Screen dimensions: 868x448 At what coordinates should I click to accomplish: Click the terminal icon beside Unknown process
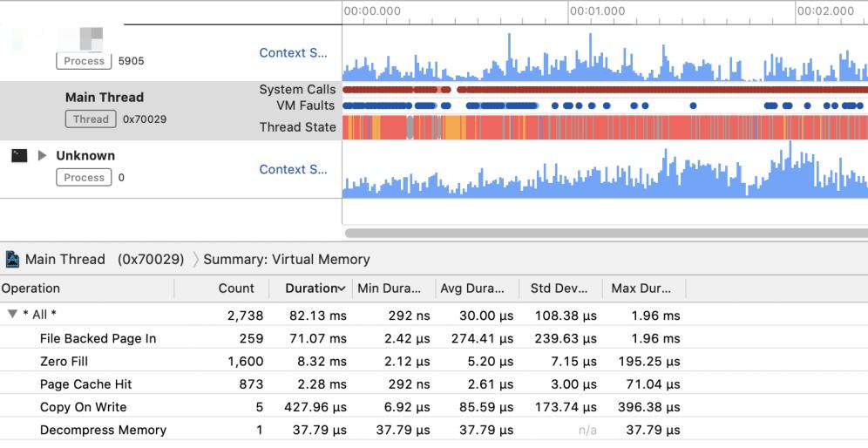tap(19, 156)
